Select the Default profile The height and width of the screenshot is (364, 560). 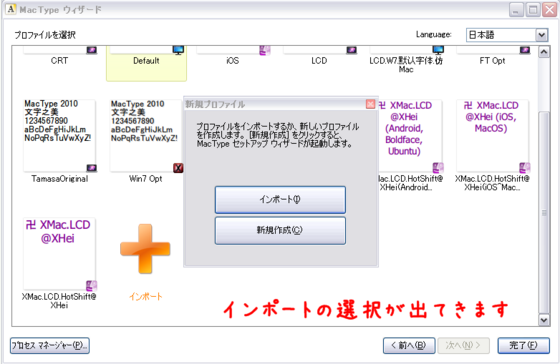click(x=146, y=63)
